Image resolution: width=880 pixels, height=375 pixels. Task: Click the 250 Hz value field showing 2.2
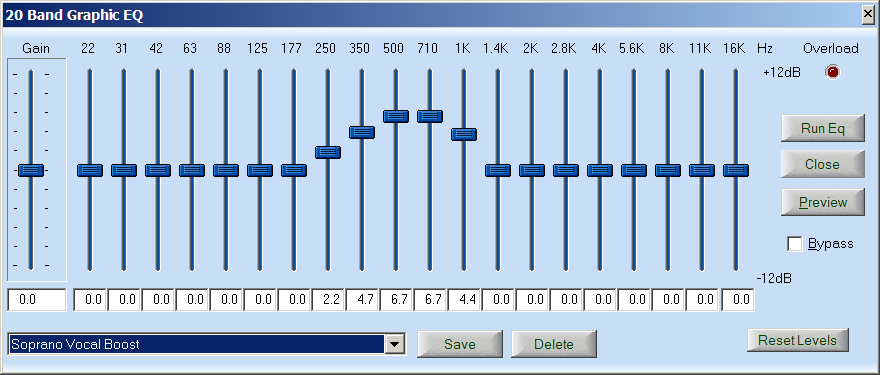point(328,300)
